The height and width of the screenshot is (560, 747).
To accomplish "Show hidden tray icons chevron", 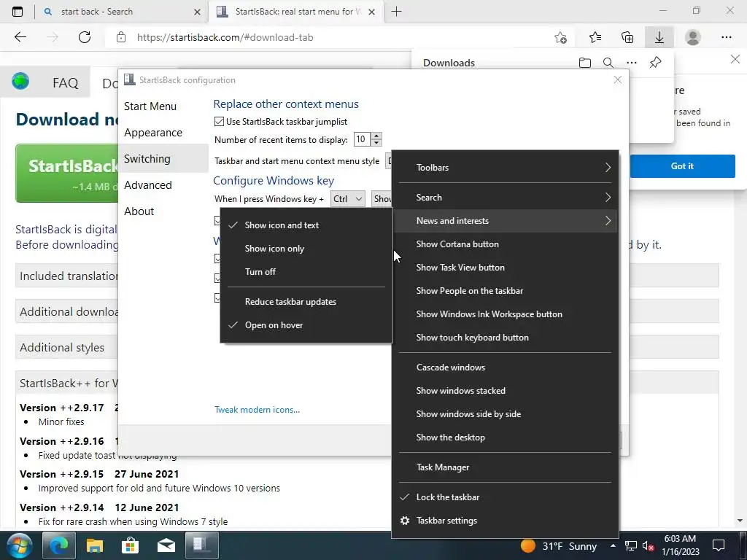I will (x=613, y=545).
